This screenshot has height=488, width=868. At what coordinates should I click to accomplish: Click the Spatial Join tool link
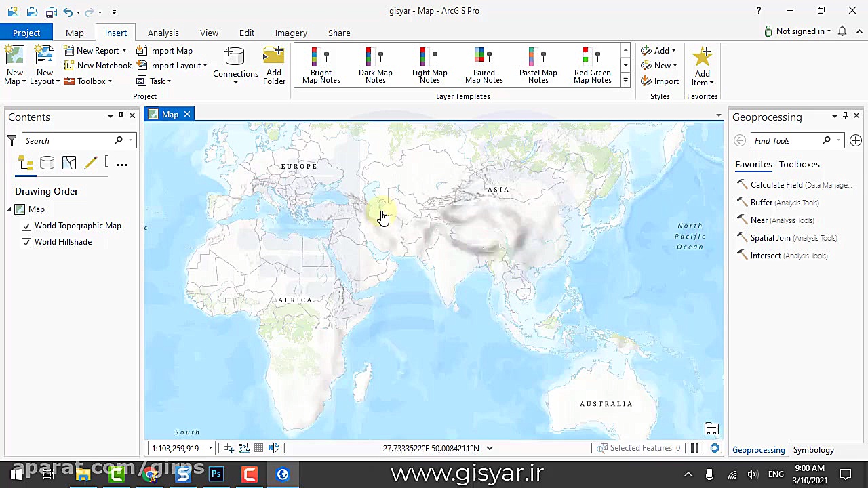click(770, 238)
